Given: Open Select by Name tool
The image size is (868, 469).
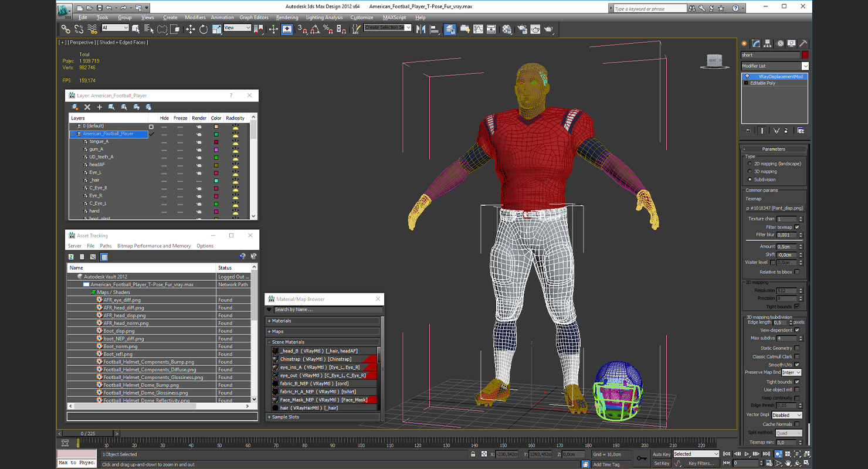Looking at the screenshot, I should (149, 29).
